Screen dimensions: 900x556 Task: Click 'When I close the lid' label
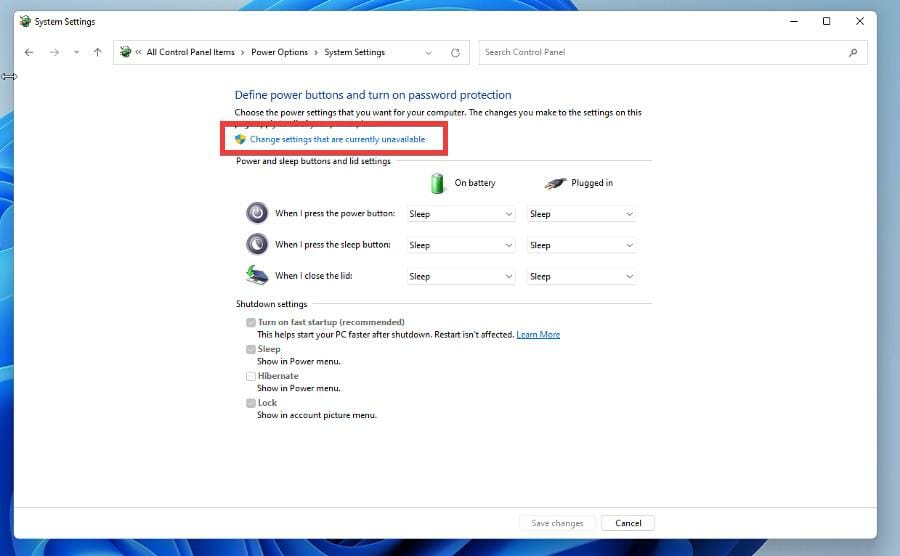coord(313,276)
